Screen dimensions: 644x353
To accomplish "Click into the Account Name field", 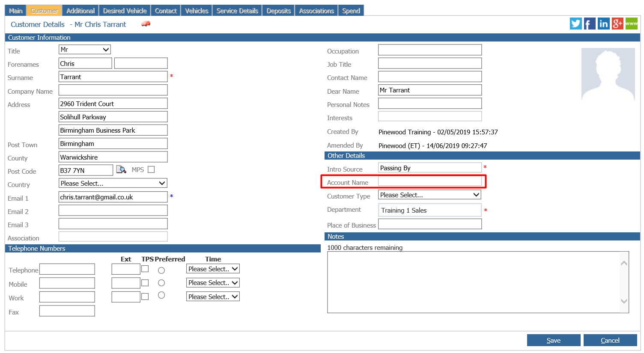I will tap(430, 181).
